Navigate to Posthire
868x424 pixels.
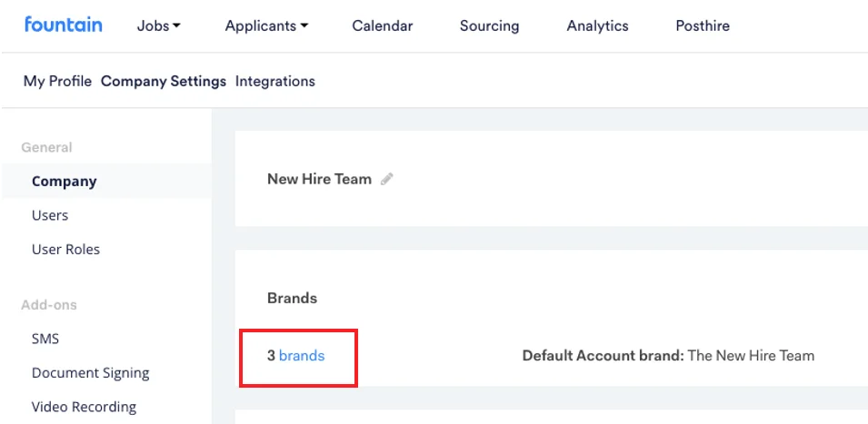tap(703, 26)
